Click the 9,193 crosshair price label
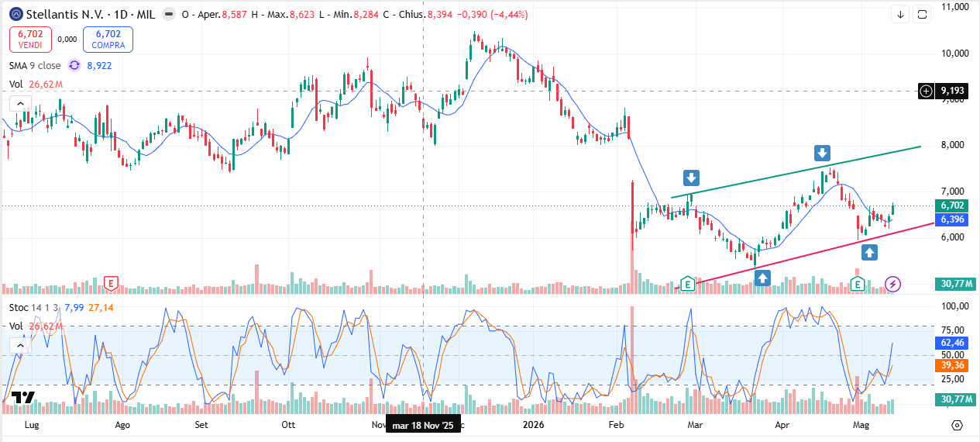The height and width of the screenshot is (442, 980). tap(951, 91)
